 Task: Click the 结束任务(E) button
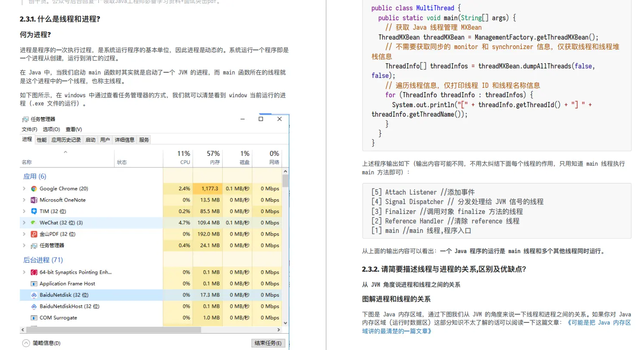tap(268, 343)
